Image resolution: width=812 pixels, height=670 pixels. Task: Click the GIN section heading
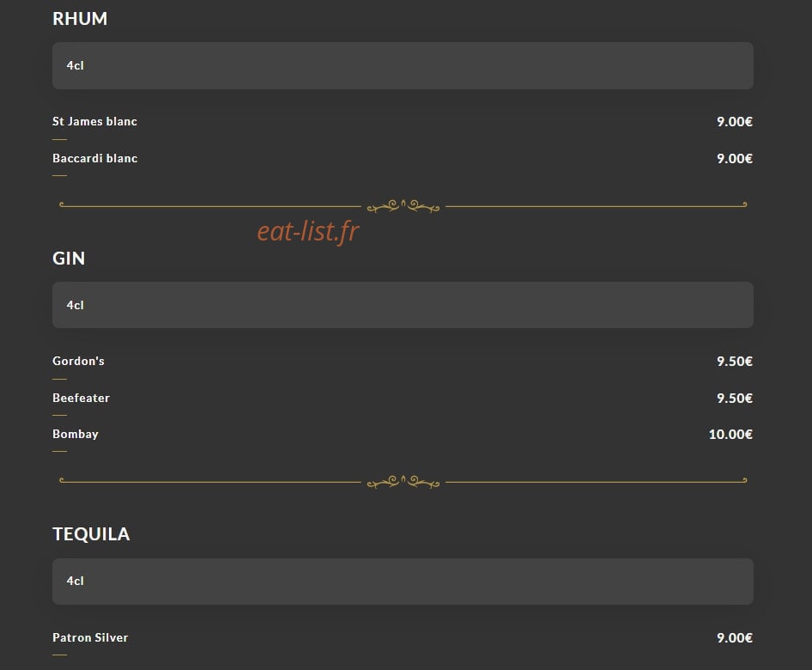69,258
